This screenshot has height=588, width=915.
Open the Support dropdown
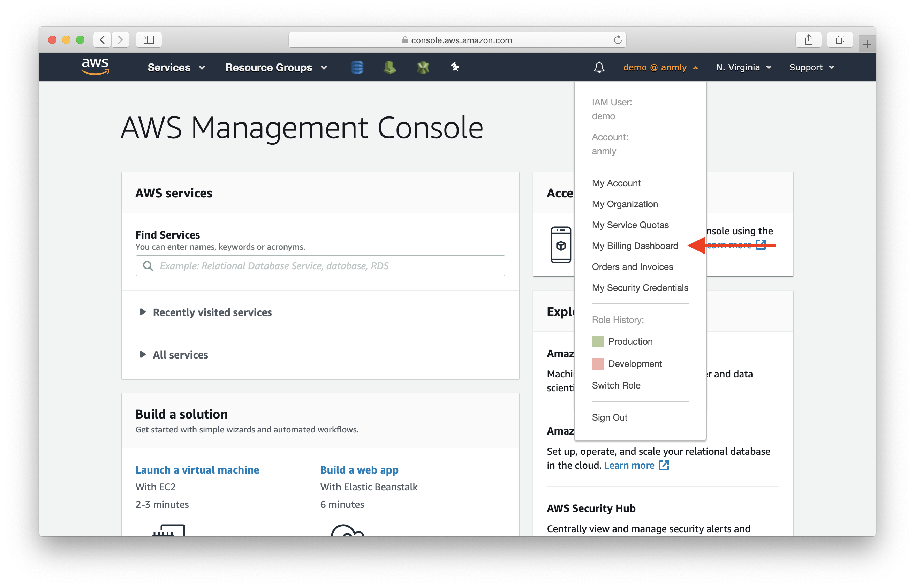tap(811, 68)
